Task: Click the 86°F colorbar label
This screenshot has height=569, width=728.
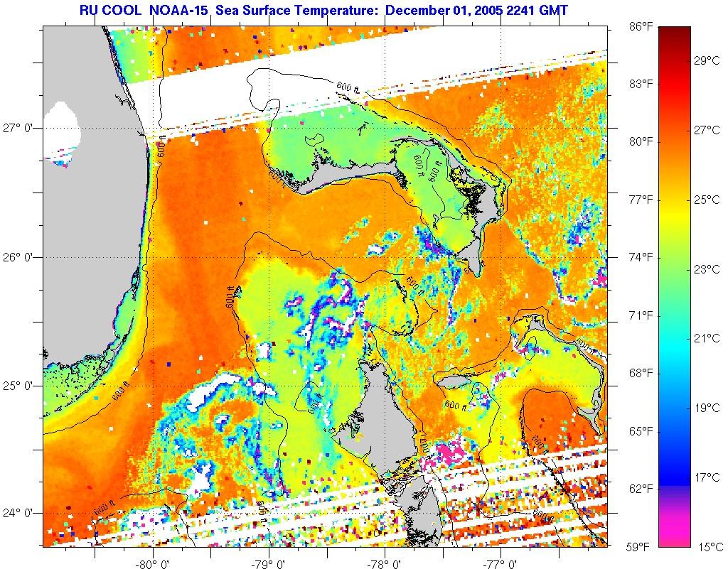Action: tap(641, 26)
